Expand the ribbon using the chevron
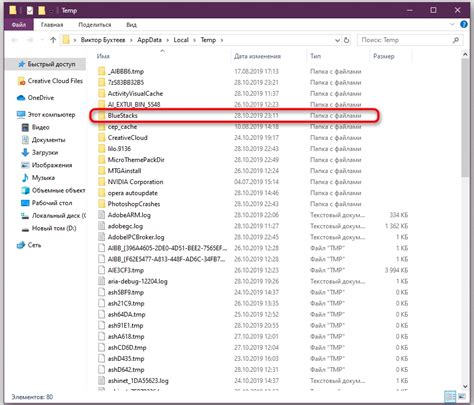This screenshot has height=405, width=474. pos(452,24)
